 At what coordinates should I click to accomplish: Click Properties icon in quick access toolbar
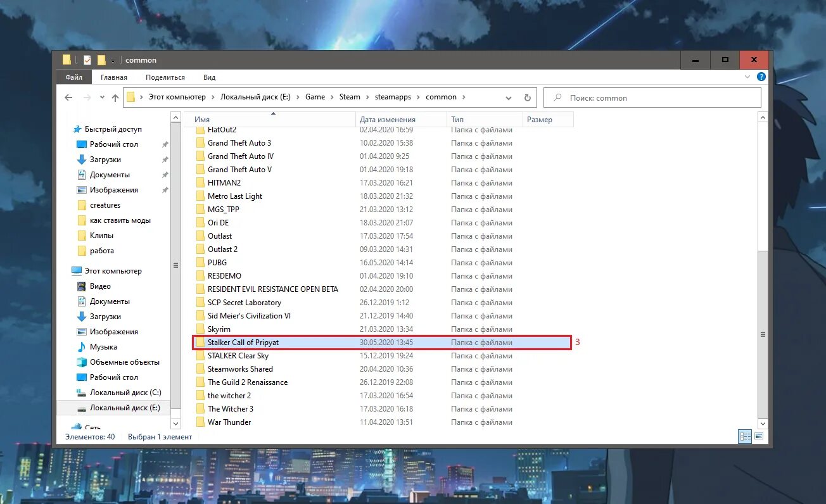point(87,60)
